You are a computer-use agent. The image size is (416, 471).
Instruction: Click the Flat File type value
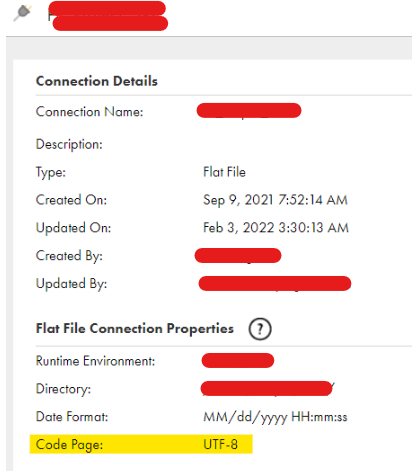pyautogui.click(x=224, y=172)
